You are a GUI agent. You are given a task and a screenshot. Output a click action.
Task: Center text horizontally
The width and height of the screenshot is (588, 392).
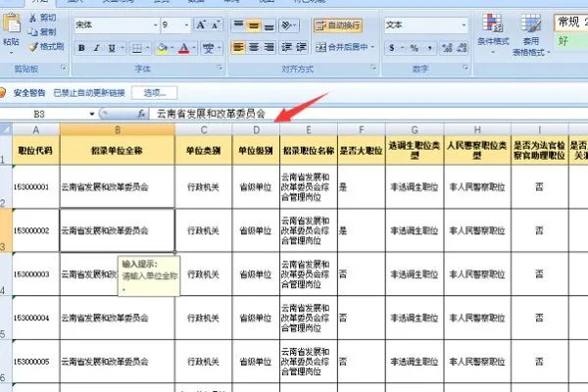[254, 47]
